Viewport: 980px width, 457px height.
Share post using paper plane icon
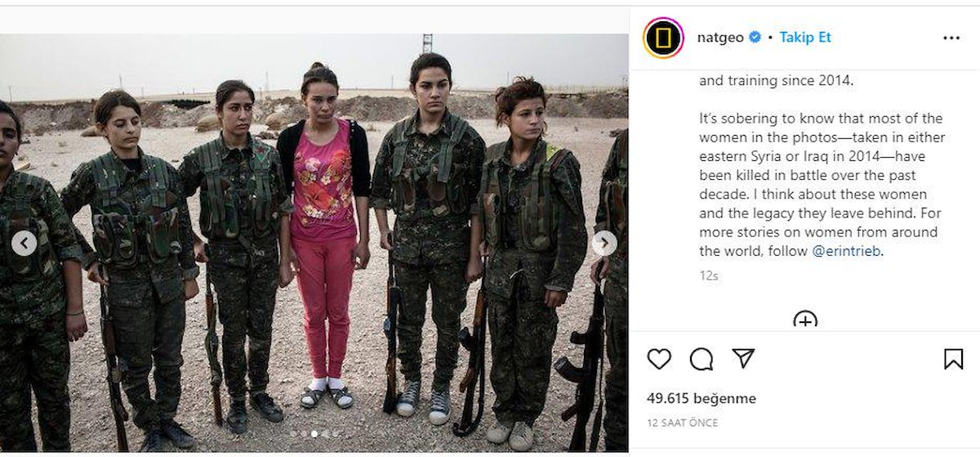[x=742, y=358]
